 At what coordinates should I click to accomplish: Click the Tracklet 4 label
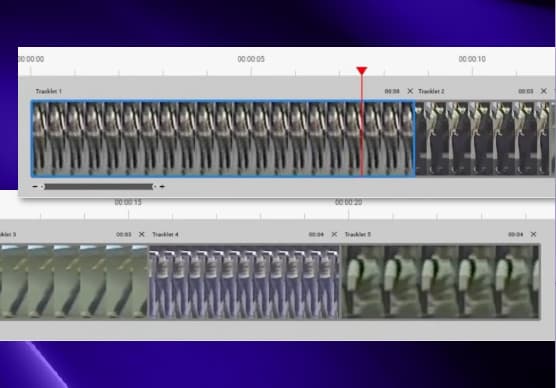click(165, 234)
